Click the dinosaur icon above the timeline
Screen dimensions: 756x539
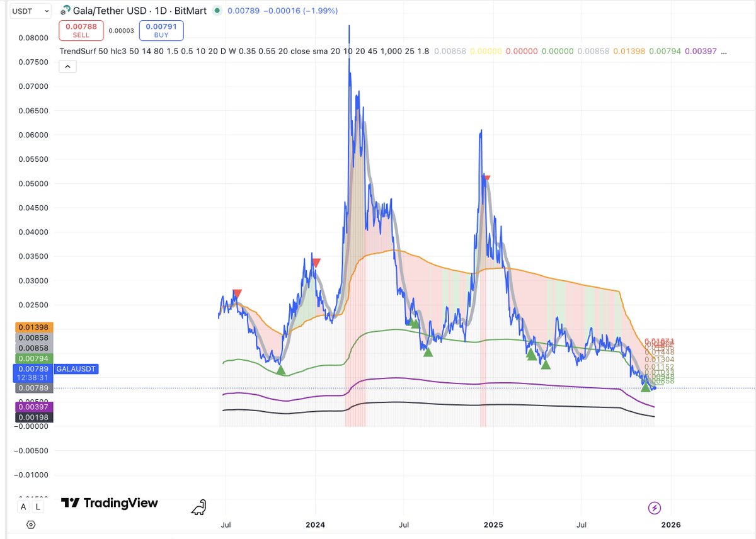[x=198, y=507]
